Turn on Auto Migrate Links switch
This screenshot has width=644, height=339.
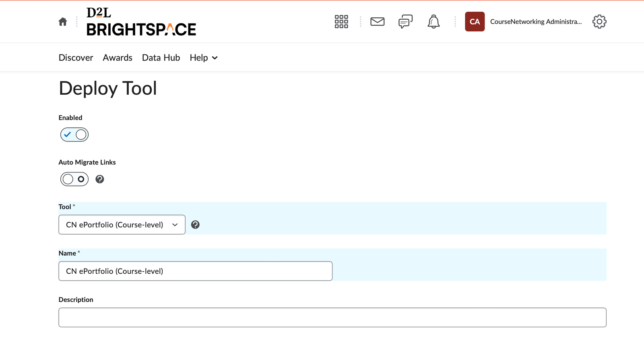pyautogui.click(x=74, y=179)
